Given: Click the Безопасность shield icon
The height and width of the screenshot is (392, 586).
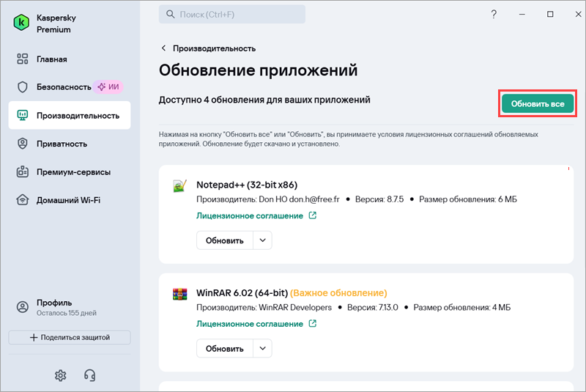Looking at the screenshot, I should point(23,87).
